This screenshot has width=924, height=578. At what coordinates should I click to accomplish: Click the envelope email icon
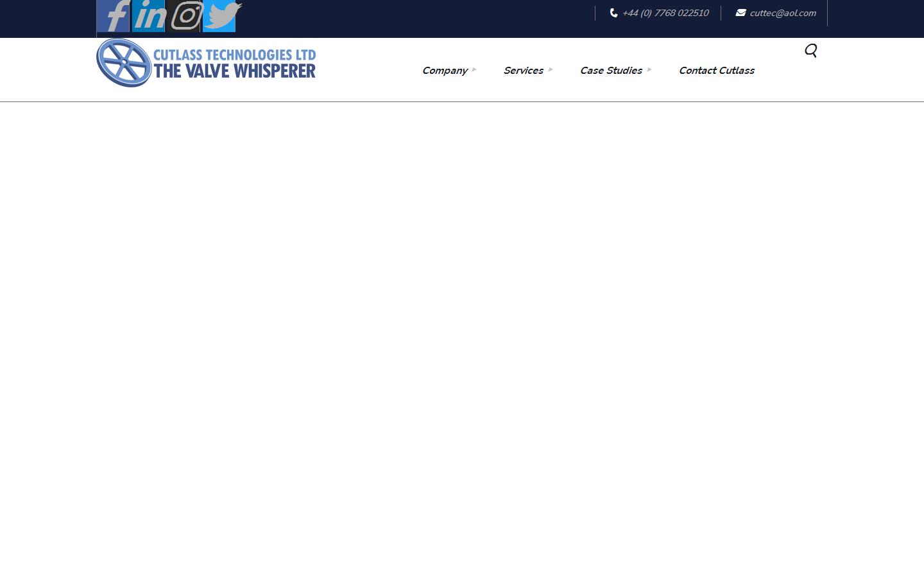tap(740, 12)
